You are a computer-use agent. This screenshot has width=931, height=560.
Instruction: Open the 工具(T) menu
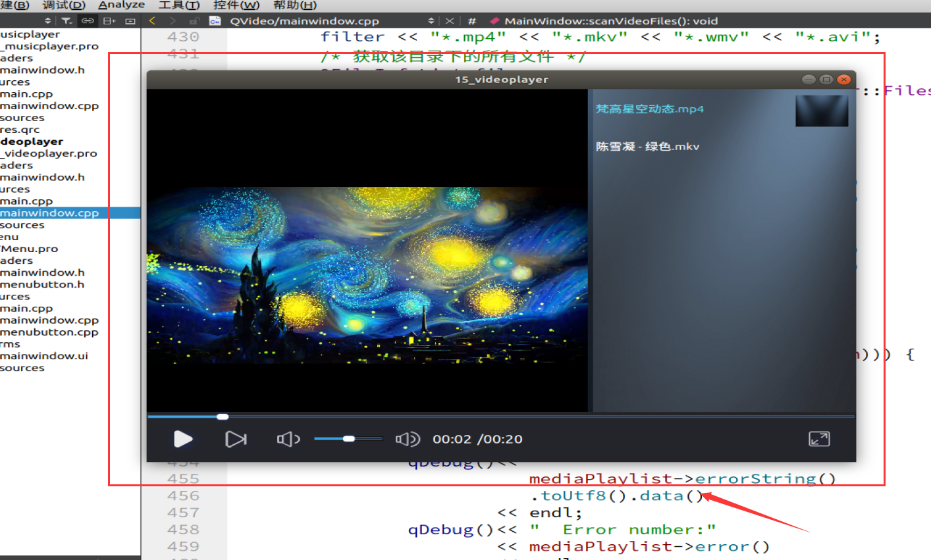coord(179,5)
